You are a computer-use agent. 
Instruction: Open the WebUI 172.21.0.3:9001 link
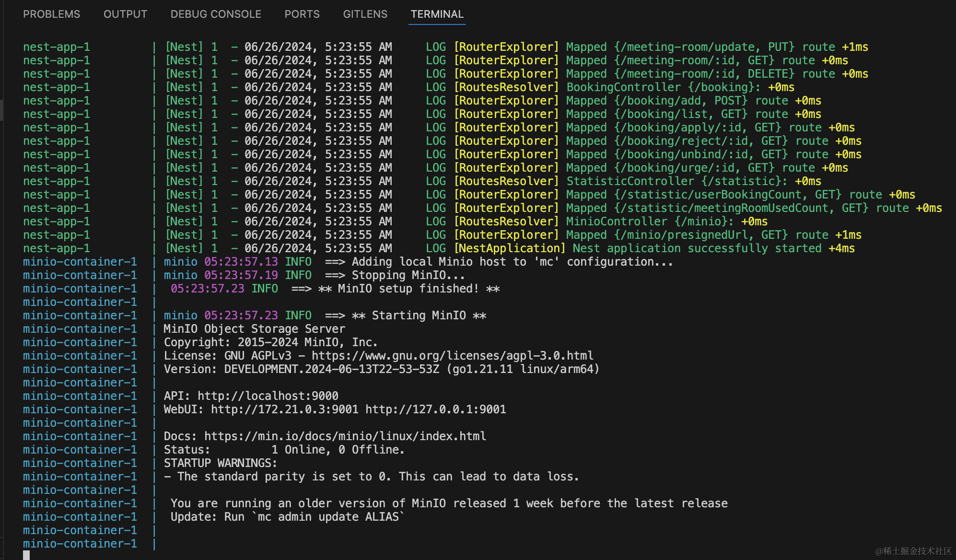pyautogui.click(x=284, y=409)
